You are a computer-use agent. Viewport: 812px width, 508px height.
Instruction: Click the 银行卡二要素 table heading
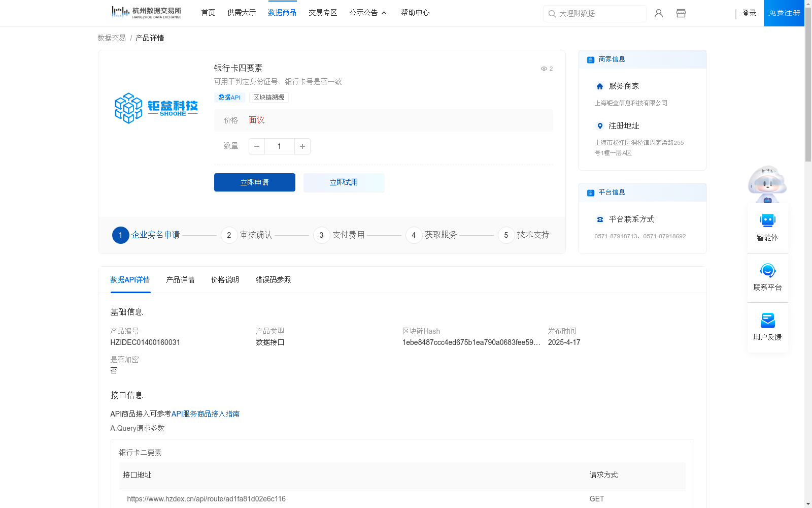[x=140, y=453]
